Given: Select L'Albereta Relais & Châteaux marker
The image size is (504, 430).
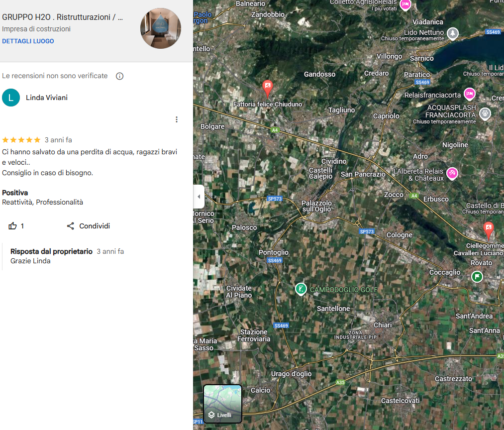Looking at the screenshot, I should click(452, 173).
